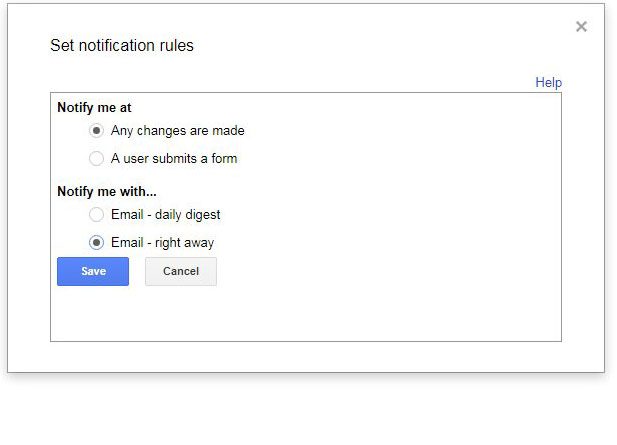Click the 'Notify me at' heading

pyautogui.click(x=94, y=108)
